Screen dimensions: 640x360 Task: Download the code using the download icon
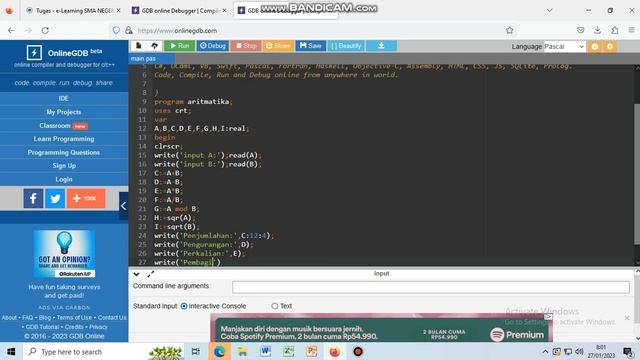pos(381,46)
